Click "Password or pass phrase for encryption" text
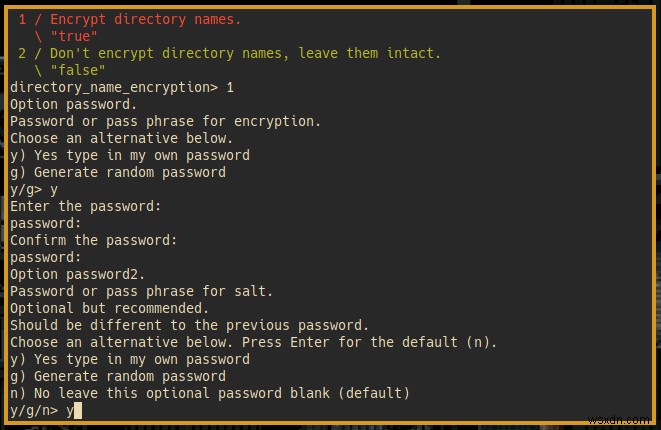 (165, 121)
